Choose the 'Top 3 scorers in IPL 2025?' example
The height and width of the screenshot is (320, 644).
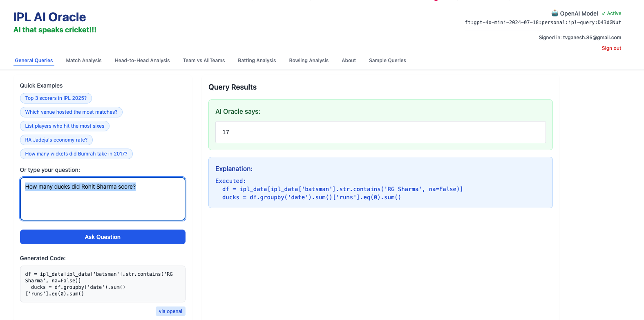(x=56, y=98)
